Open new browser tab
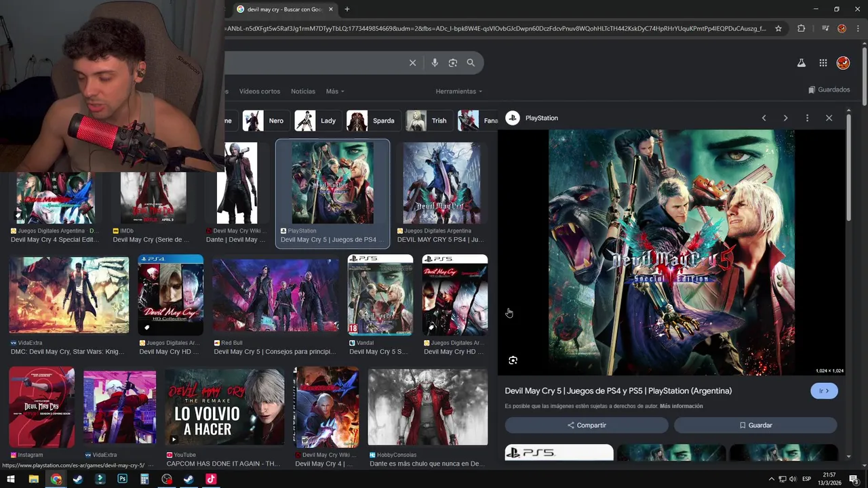This screenshot has width=868, height=488. [347, 9]
